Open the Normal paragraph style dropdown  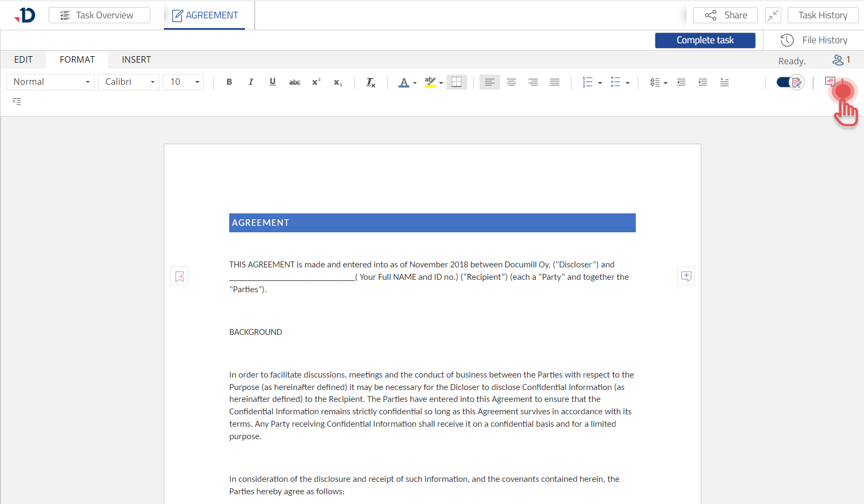50,82
